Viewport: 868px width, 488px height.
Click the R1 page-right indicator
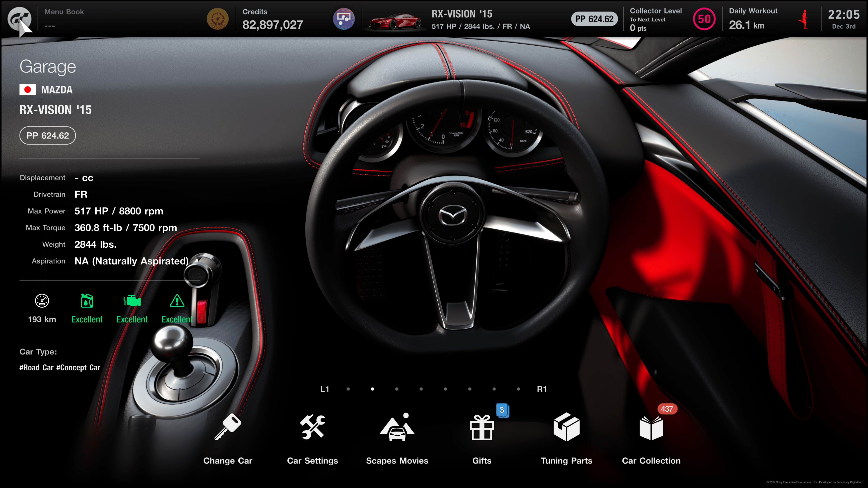tap(542, 389)
